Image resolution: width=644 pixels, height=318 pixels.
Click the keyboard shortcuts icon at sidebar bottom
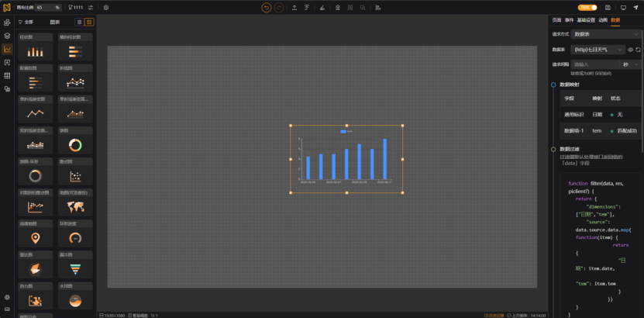click(x=7, y=309)
